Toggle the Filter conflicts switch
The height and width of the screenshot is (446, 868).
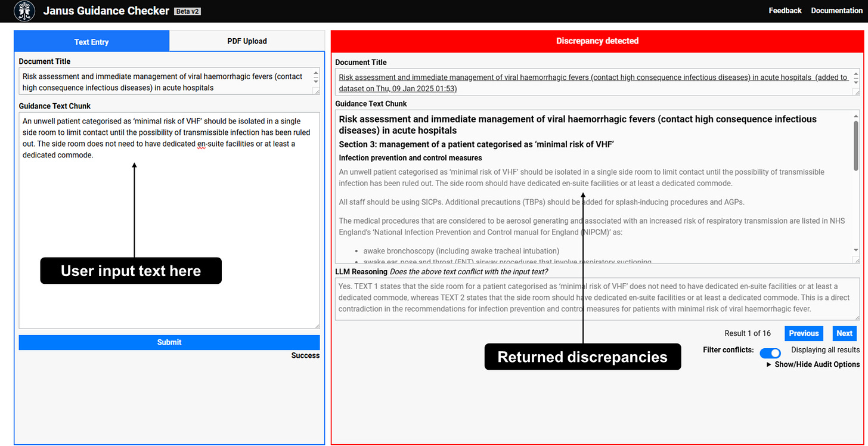click(x=770, y=353)
